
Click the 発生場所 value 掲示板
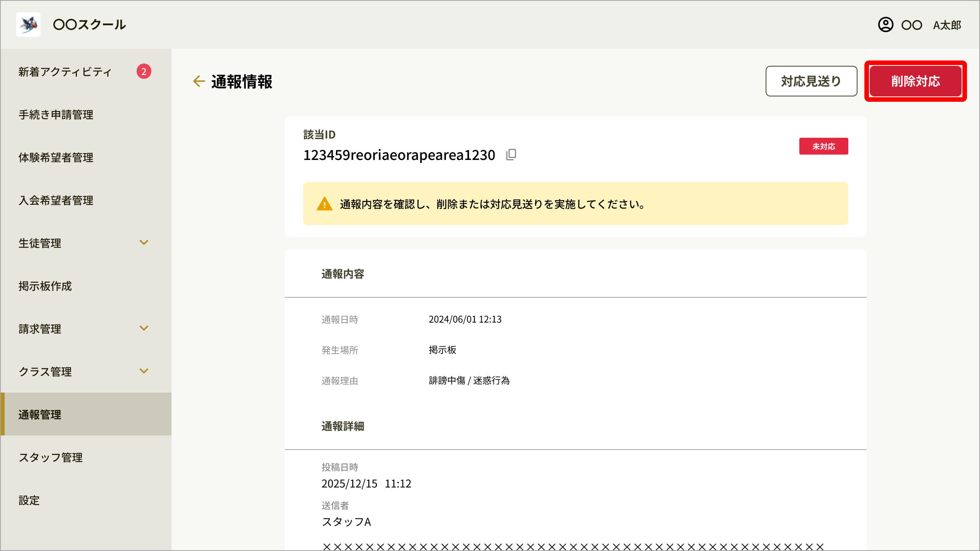pyautogui.click(x=443, y=350)
